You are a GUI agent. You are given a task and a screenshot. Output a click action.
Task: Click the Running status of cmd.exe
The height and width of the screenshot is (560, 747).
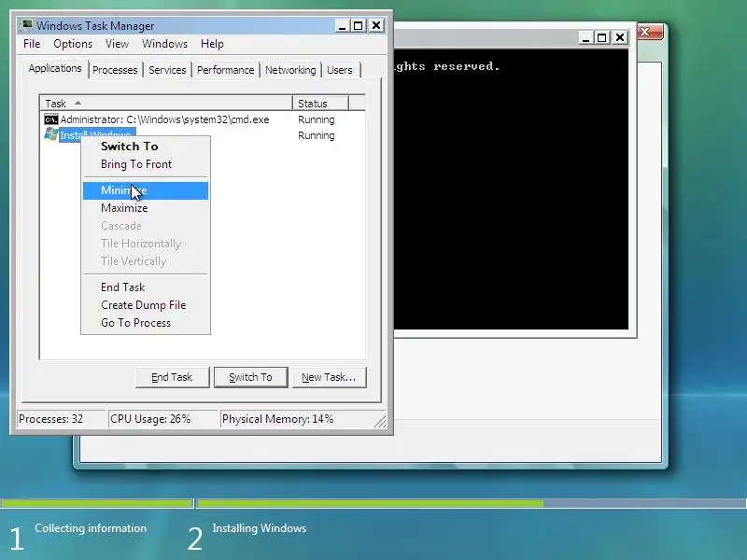click(317, 119)
